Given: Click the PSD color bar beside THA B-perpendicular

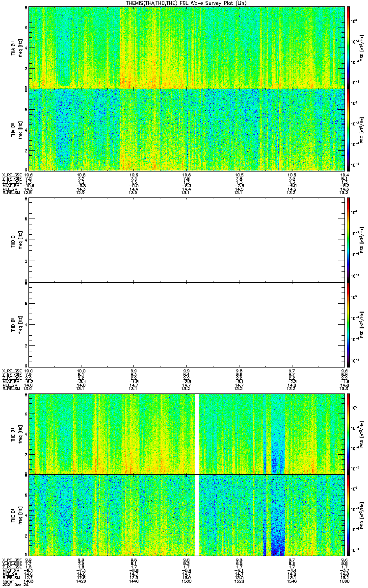Looking at the screenshot, I should (348, 47).
